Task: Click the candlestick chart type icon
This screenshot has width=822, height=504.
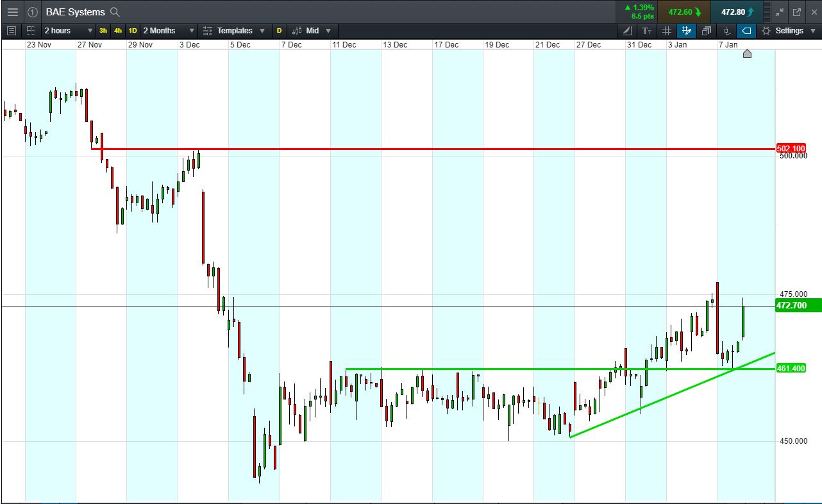Action: coord(298,31)
